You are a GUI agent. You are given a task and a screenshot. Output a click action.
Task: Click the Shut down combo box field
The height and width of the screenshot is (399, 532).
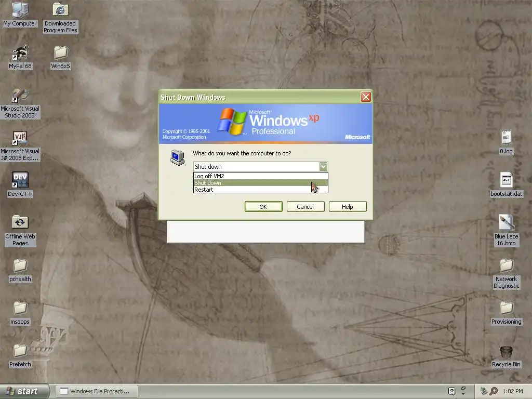pyautogui.click(x=261, y=167)
